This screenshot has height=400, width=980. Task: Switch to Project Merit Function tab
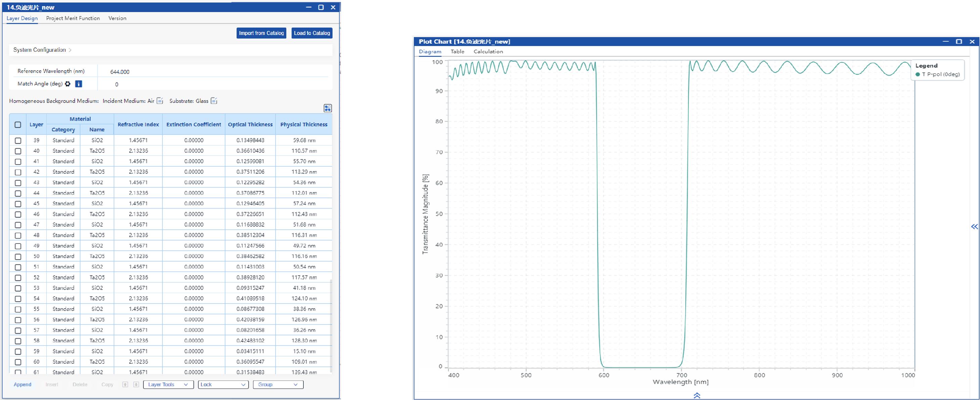(x=73, y=18)
